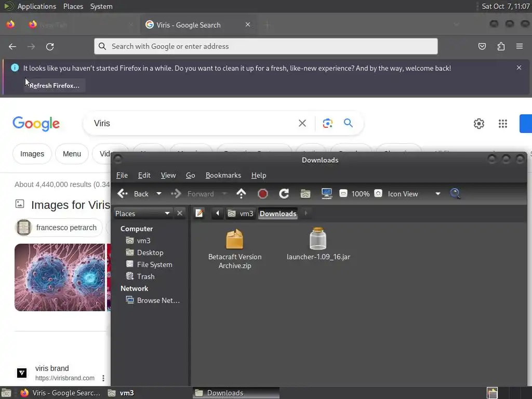
Task: Select the Menu search filter
Action: click(72, 154)
